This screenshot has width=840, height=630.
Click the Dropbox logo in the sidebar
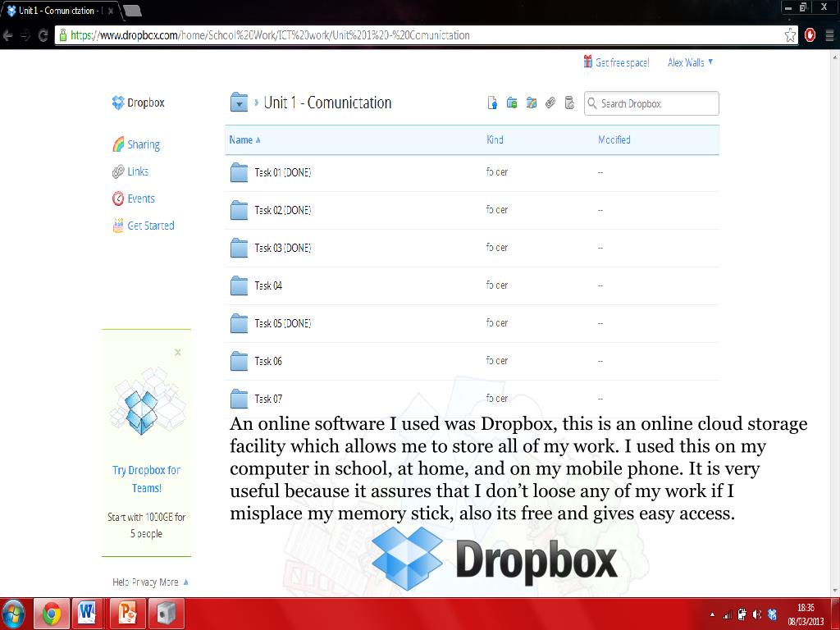pyautogui.click(x=138, y=103)
